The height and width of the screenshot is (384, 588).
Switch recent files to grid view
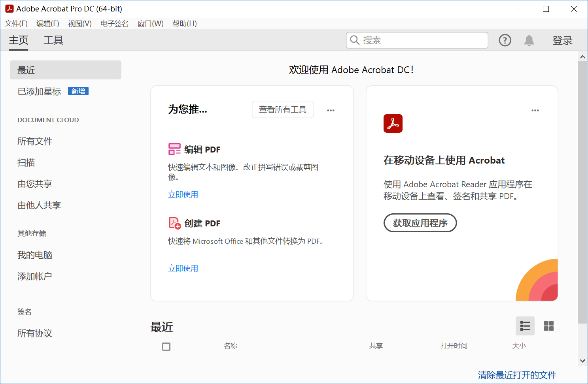tap(548, 326)
